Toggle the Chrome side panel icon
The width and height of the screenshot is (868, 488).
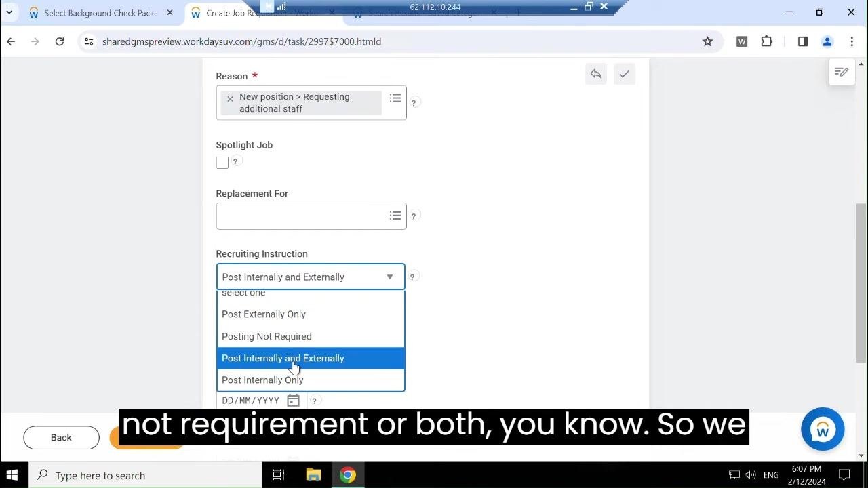coord(803,41)
